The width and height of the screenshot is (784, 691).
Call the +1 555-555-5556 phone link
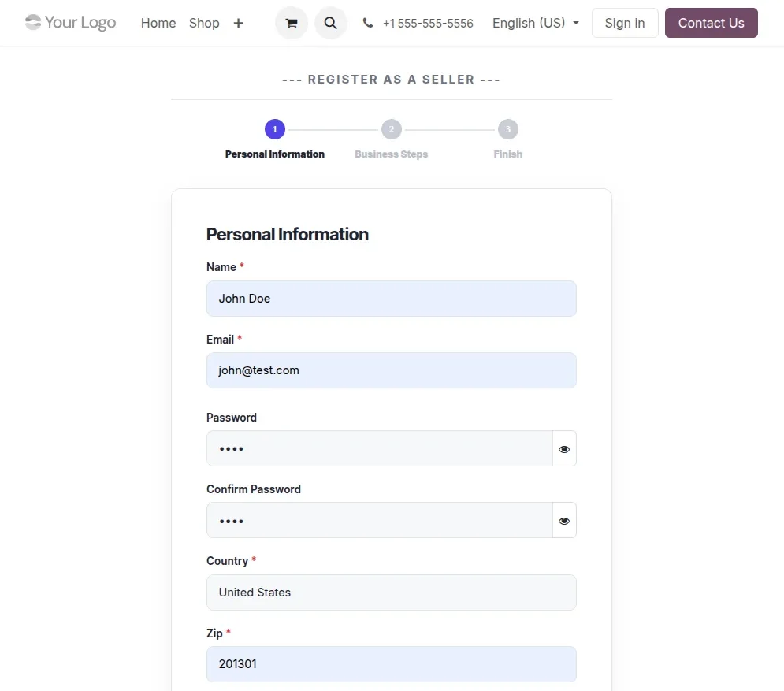point(428,24)
